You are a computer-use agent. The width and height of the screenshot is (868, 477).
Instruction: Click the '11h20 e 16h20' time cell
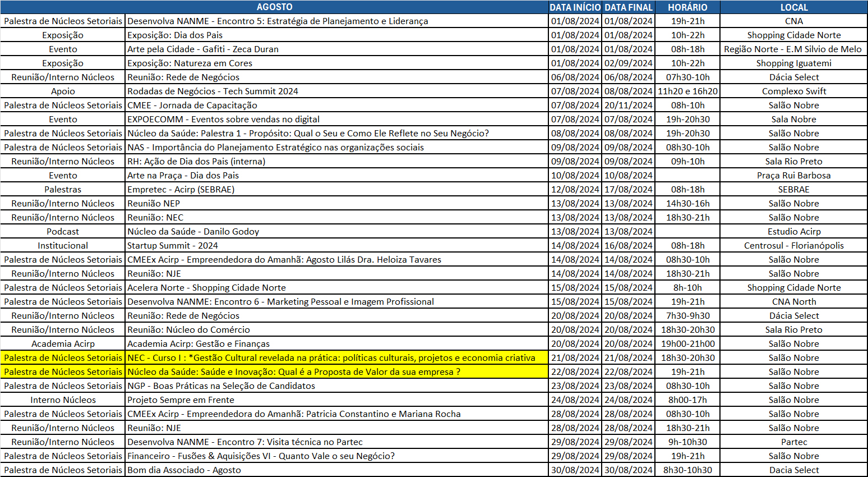tap(687, 91)
